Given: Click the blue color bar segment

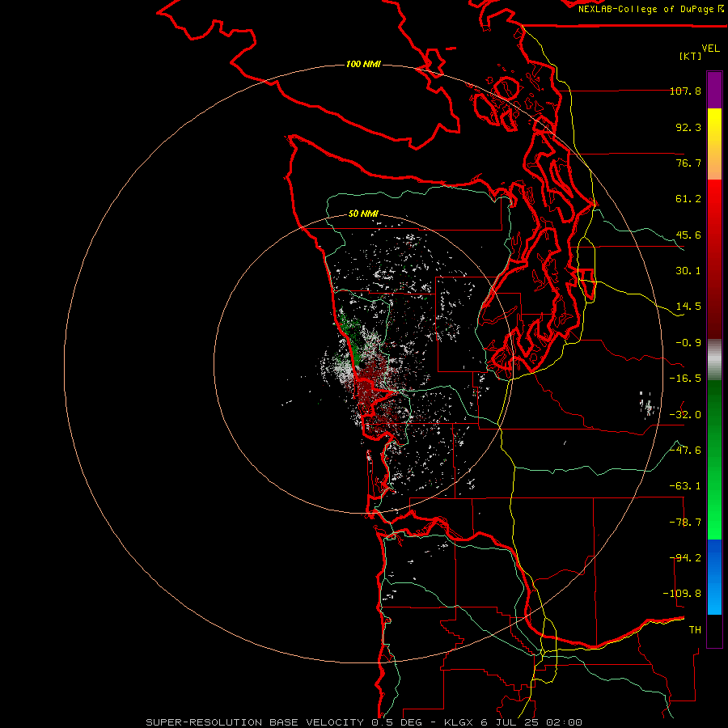Looking at the screenshot, I should pos(714,577).
